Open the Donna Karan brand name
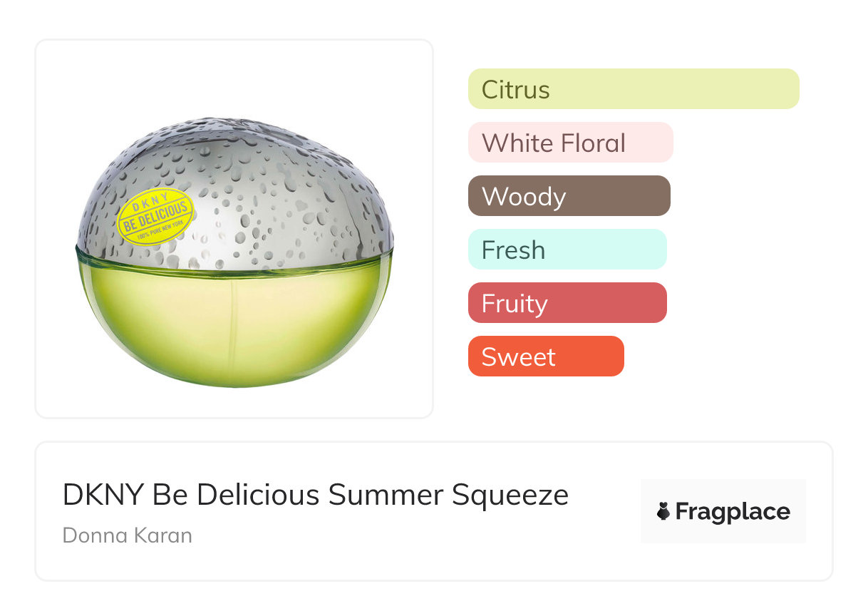The height and width of the screenshot is (616, 868). (x=128, y=535)
